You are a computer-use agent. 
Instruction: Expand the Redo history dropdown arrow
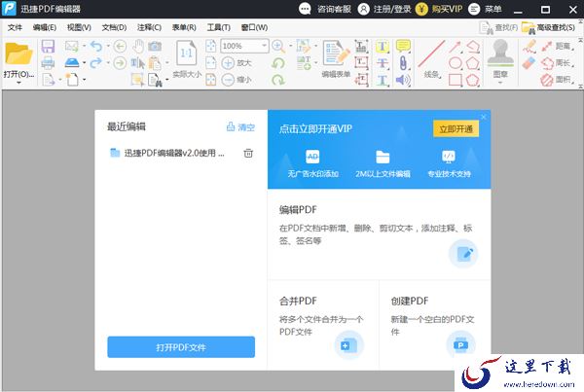click(x=108, y=62)
